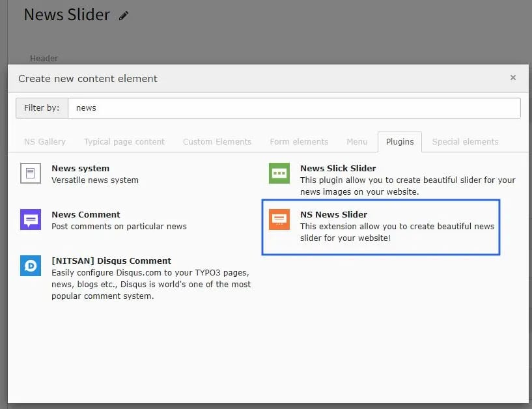
Task: Click the green News Slick Slider icon
Action: click(279, 173)
